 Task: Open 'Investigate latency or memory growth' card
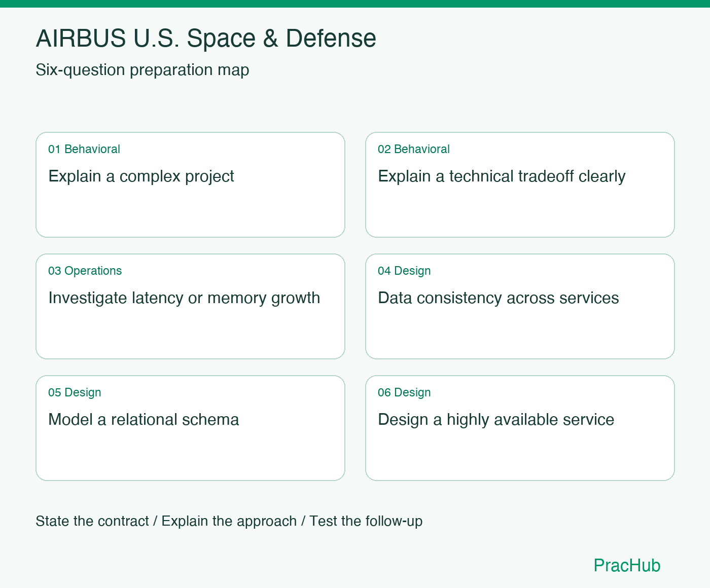190,306
